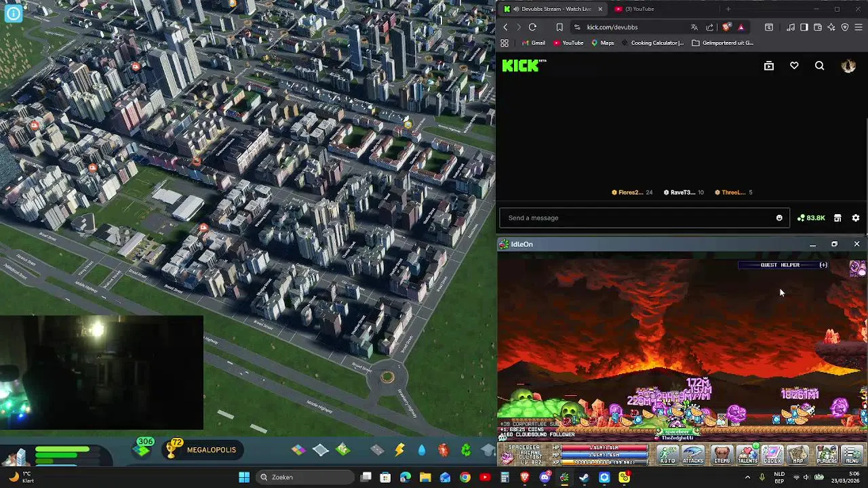868x488 pixels.
Task: Open MAP in IdleOn
Action: coord(798,455)
